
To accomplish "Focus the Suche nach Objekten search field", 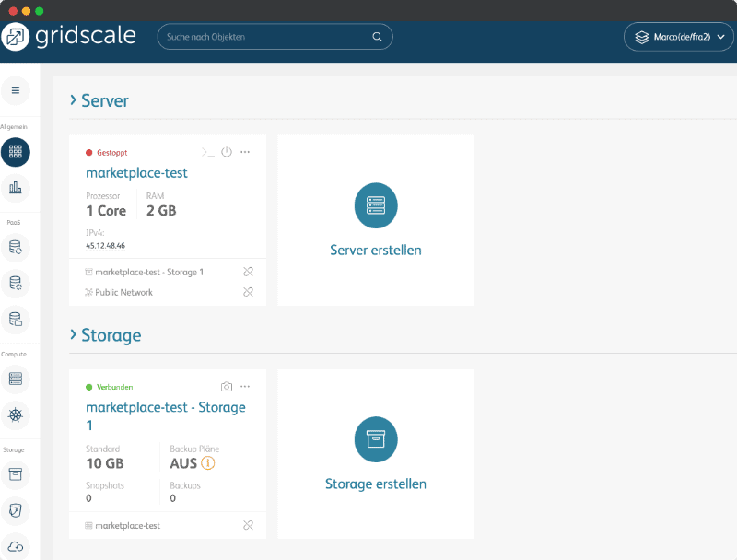I will click(x=275, y=37).
